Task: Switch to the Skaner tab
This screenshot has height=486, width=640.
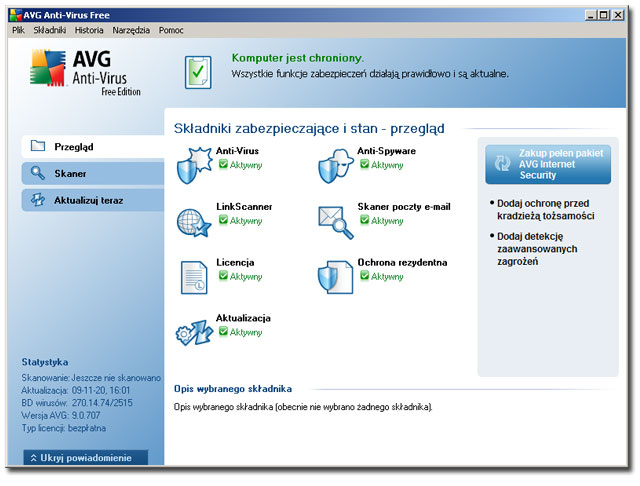Action: point(93,173)
